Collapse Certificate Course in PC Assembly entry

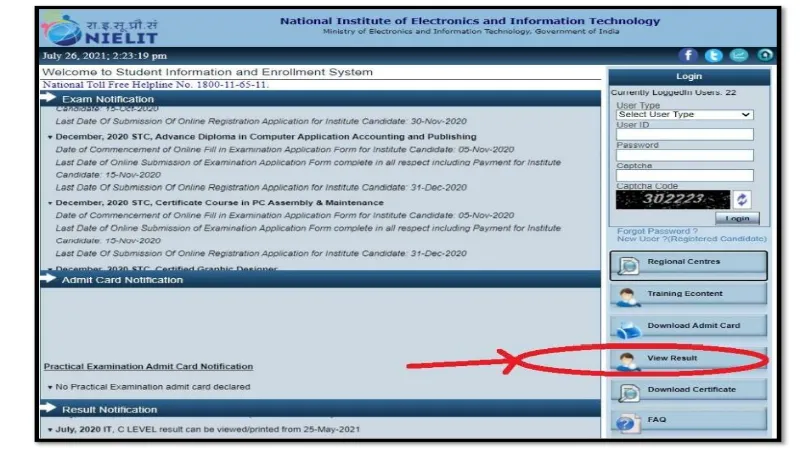click(x=50, y=203)
